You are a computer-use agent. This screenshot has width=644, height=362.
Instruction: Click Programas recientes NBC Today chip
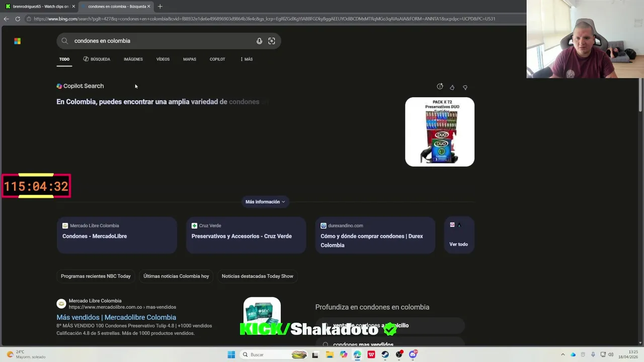pyautogui.click(x=96, y=276)
